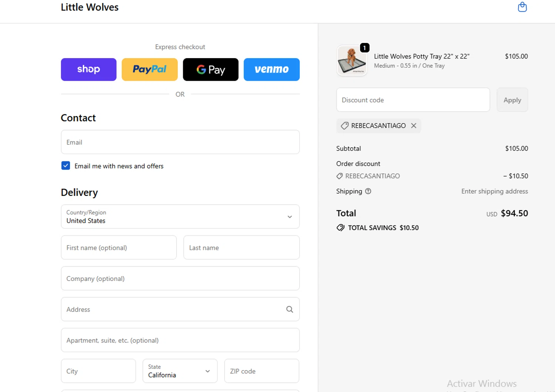Viewport: 555px width, 392px height.
Task: Click the Express checkout label
Action: pyautogui.click(x=180, y=47)
